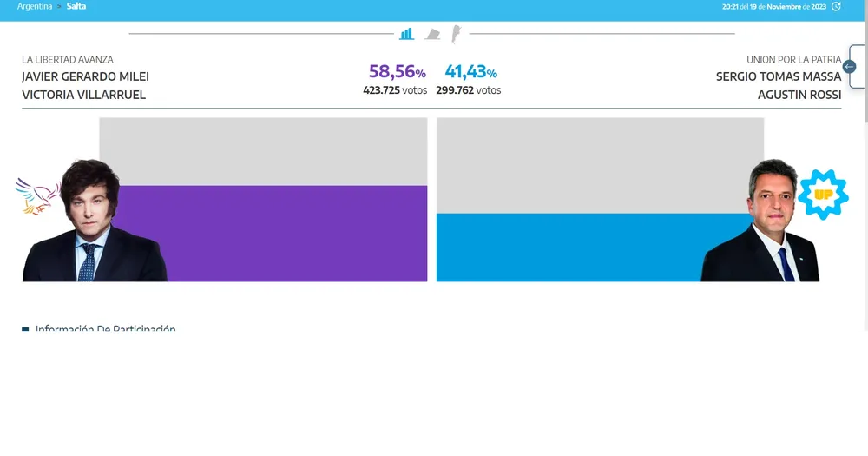This screenshot has width=868, height=456.
Task: Click La Libertad Avanza bird logo
Action: [x=37, y=195]
